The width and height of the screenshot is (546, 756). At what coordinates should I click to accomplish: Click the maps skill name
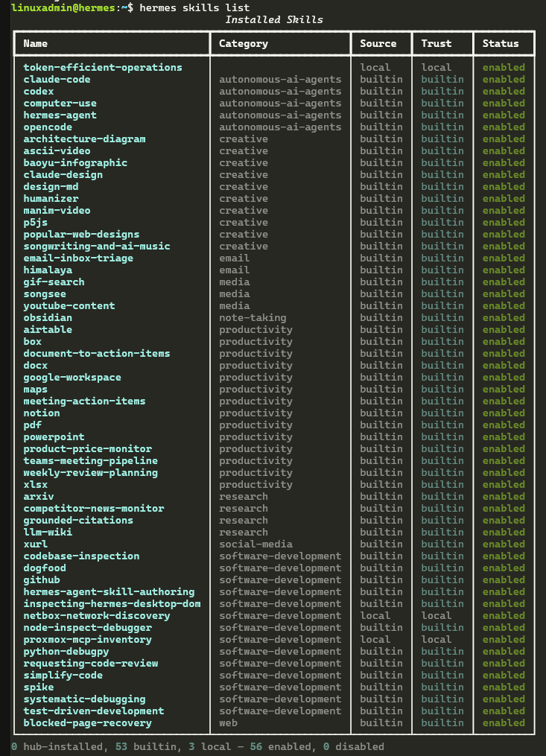click(x=36, y=389)
